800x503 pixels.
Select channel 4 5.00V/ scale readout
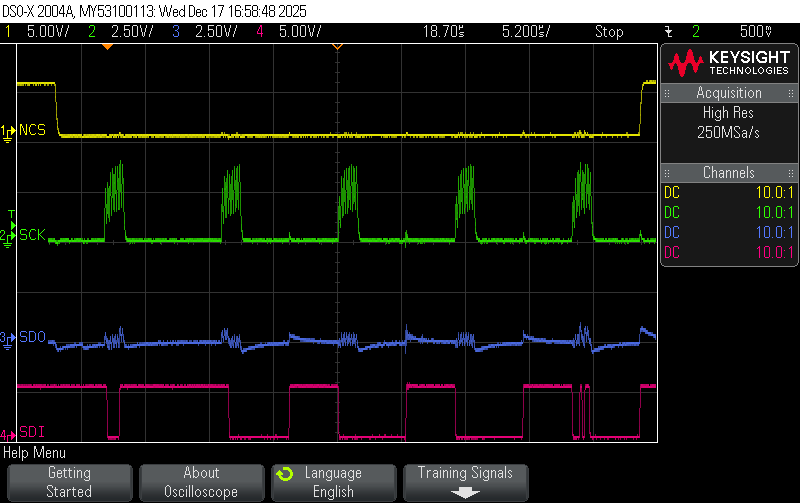pos(300,32)
